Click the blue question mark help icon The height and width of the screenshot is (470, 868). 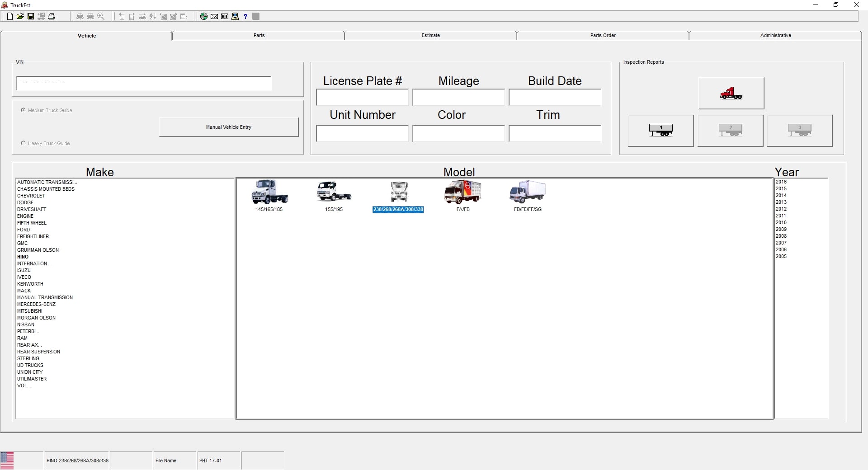(245, 17)
